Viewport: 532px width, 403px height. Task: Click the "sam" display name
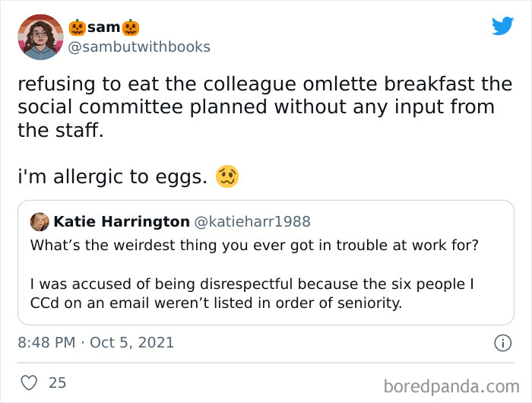(104, 27)
